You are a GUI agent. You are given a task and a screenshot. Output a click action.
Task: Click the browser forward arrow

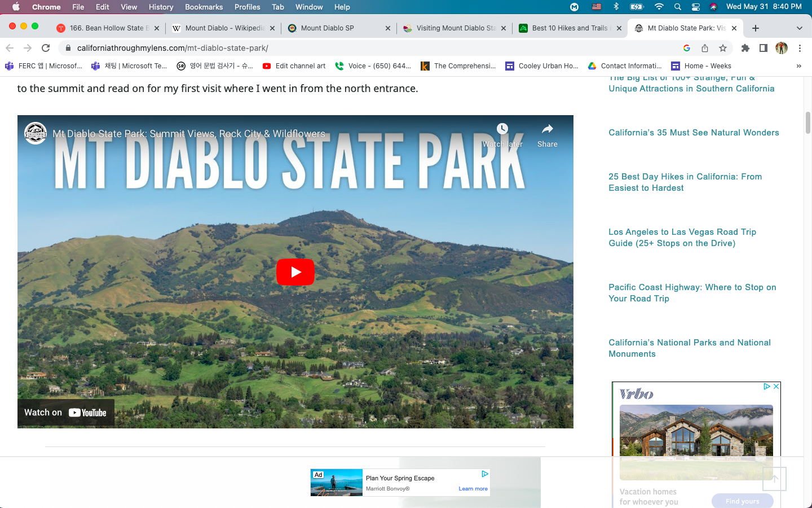click(28, 48)
